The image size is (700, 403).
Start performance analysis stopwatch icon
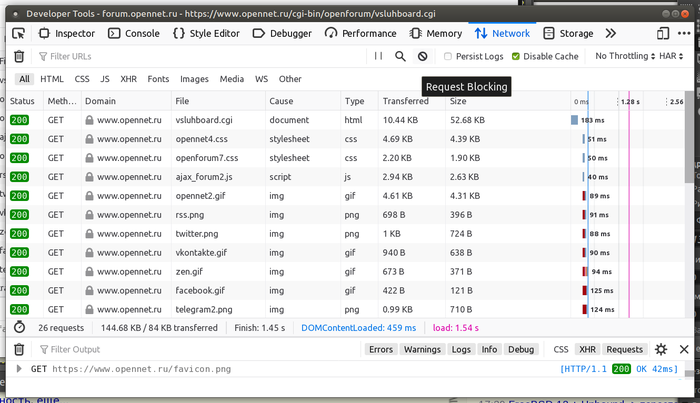tap(19, 328)
